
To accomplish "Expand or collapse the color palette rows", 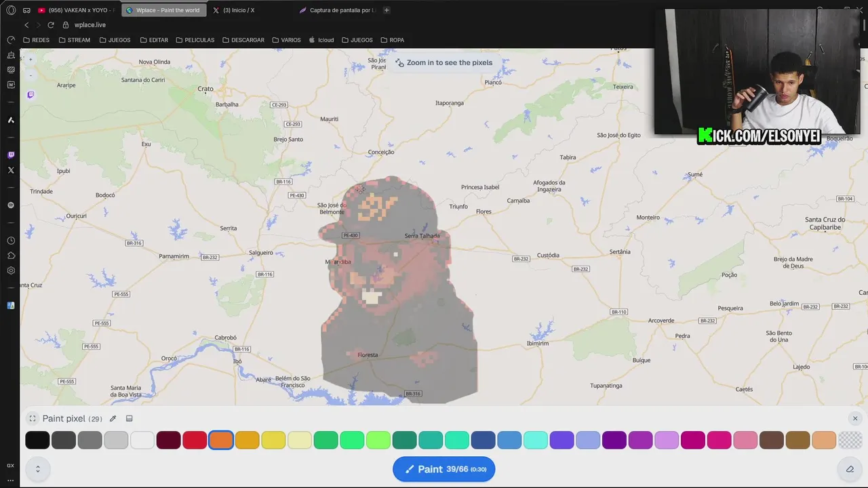I will [38, 469].
